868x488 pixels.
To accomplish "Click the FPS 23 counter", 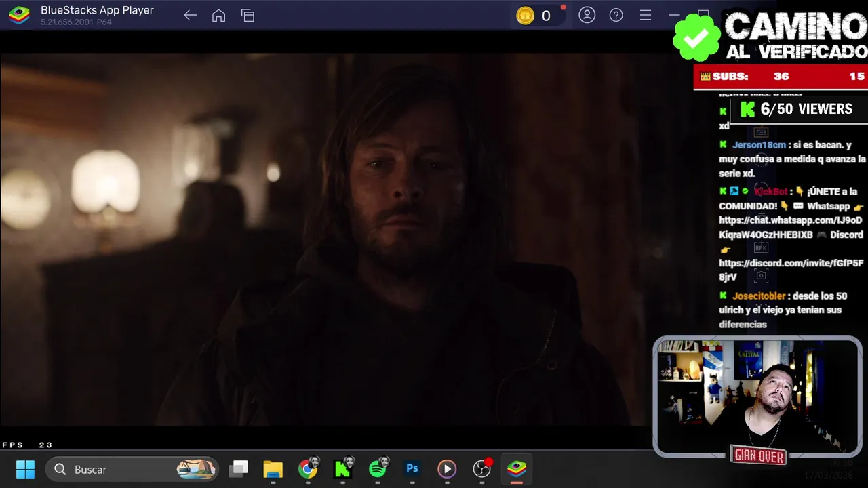I will coord(27,445).
